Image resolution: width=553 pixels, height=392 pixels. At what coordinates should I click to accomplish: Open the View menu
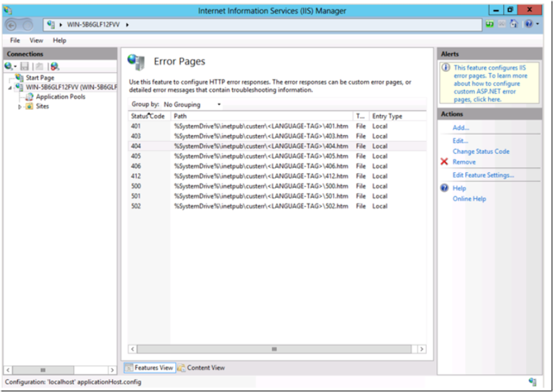pyautogui.click(x=36, y=41)
